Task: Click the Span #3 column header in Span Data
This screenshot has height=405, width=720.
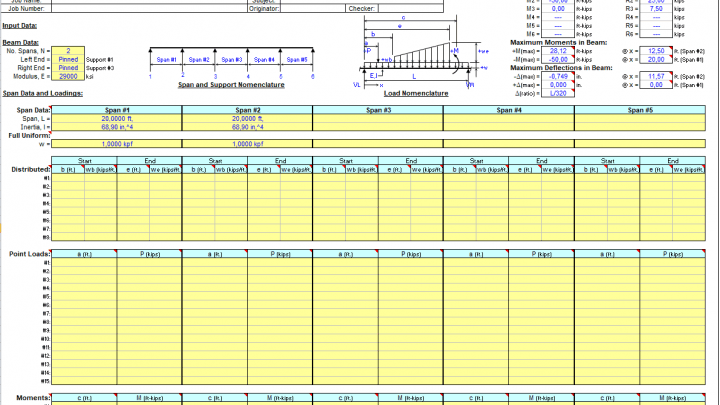Action: coord(378,110)
